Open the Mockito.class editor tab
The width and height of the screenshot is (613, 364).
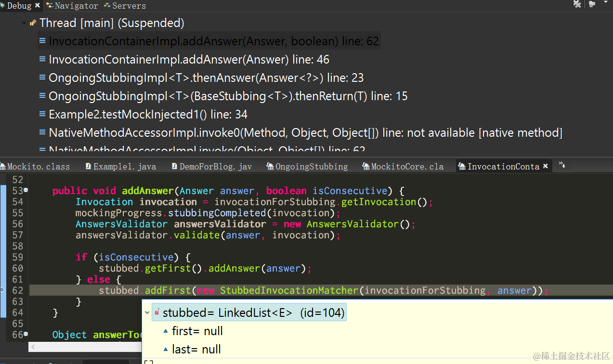tap(35, 167)
